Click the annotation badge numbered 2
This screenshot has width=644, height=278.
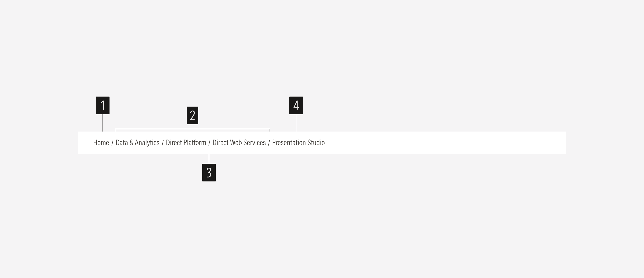point(192,115)
